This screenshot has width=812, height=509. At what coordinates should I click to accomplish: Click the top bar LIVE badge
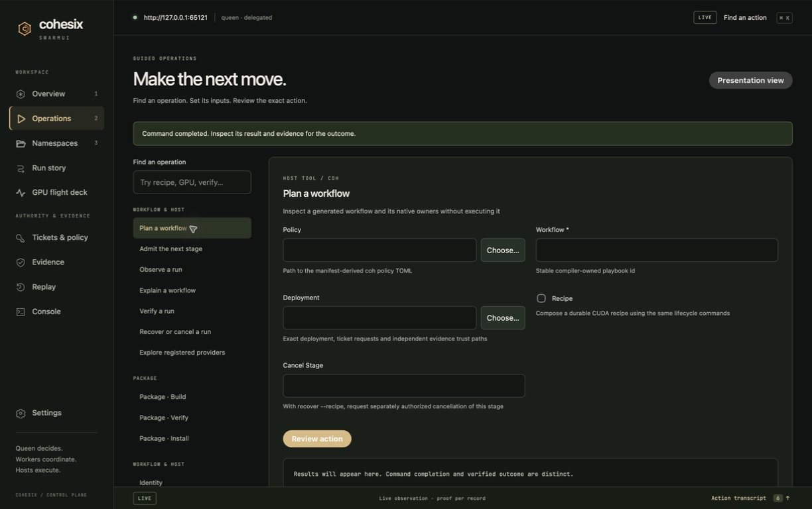705,17
